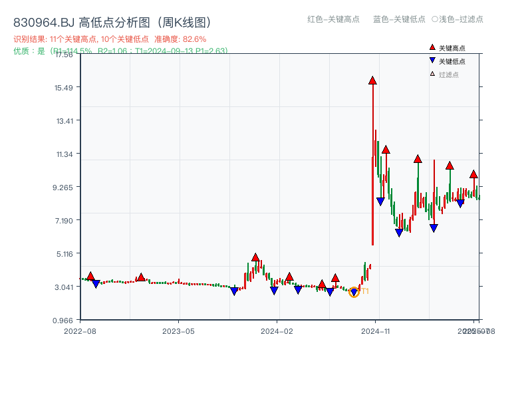Viewport: 532px width, 399px height.
Task: Click the hollow triangle legend icon for 过滤点
Action: [432, 74]
